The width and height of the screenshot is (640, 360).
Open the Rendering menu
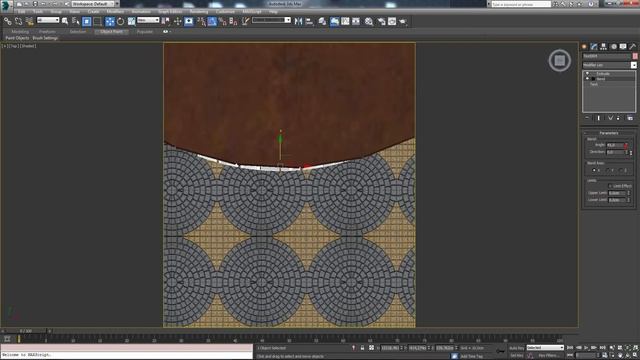(199, 11)
